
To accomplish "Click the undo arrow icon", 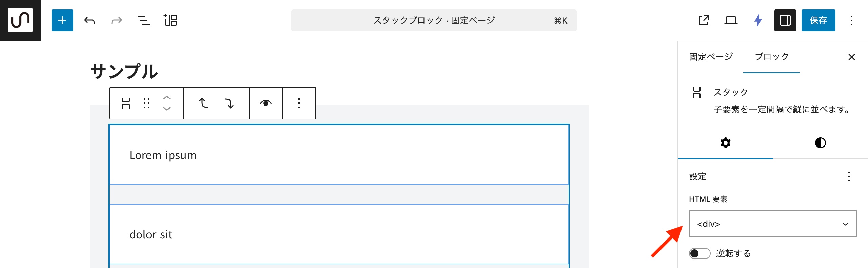I will tap(90, 20).
